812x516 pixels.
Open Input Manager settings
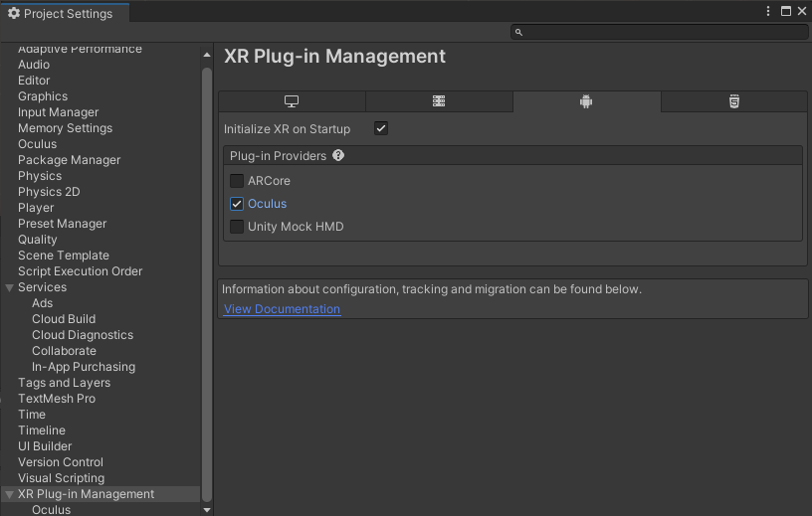[58, 112]
